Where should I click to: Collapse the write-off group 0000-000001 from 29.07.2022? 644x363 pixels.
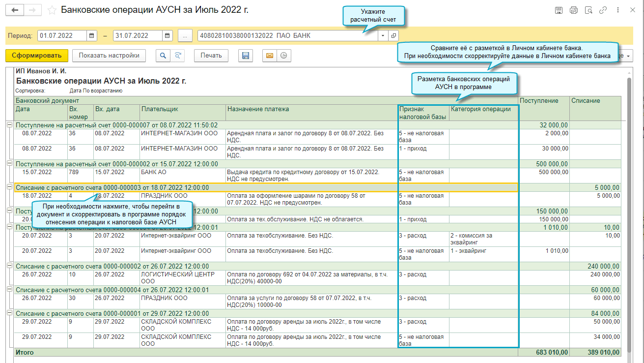(x=10, y=313)
